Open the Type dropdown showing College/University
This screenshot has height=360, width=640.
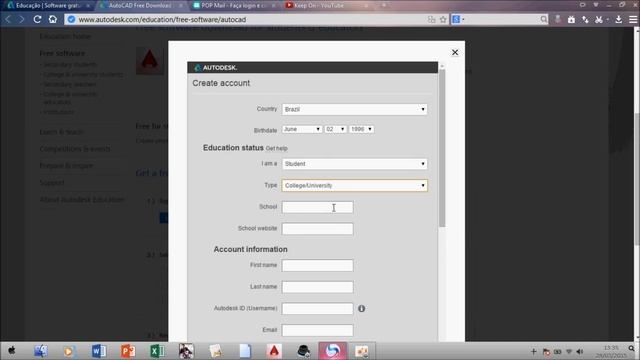[354, 185]
